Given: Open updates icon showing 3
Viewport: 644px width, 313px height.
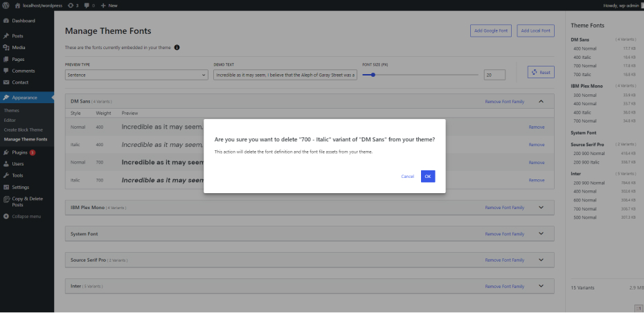Looking at the screenshot, I should (71, 6).
